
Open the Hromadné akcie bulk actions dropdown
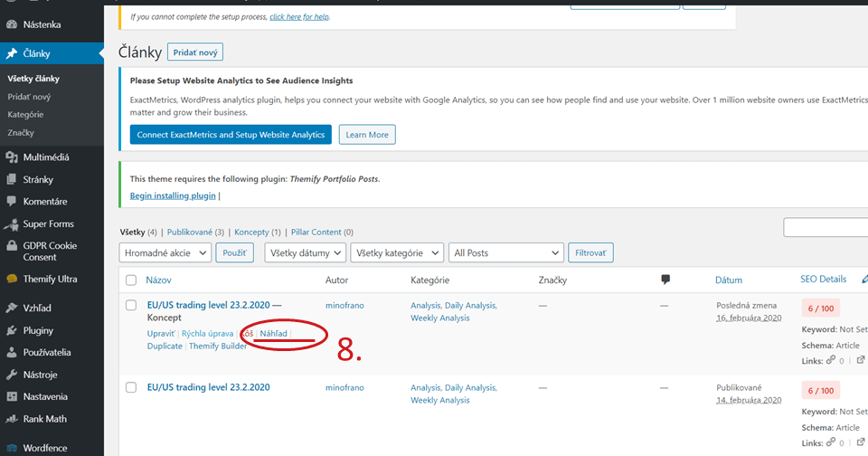(165, 253)
